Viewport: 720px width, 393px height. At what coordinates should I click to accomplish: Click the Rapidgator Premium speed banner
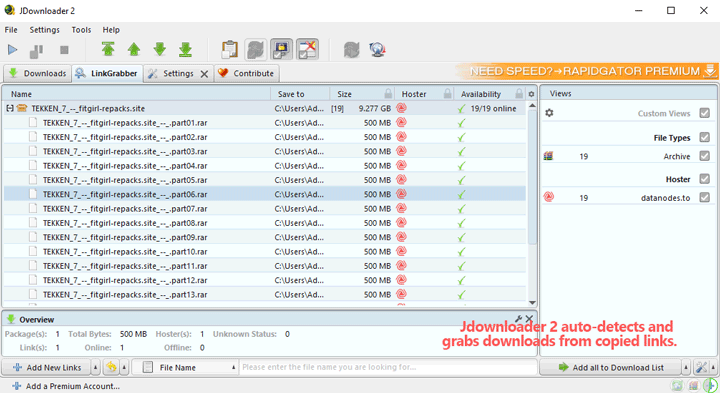586,71
